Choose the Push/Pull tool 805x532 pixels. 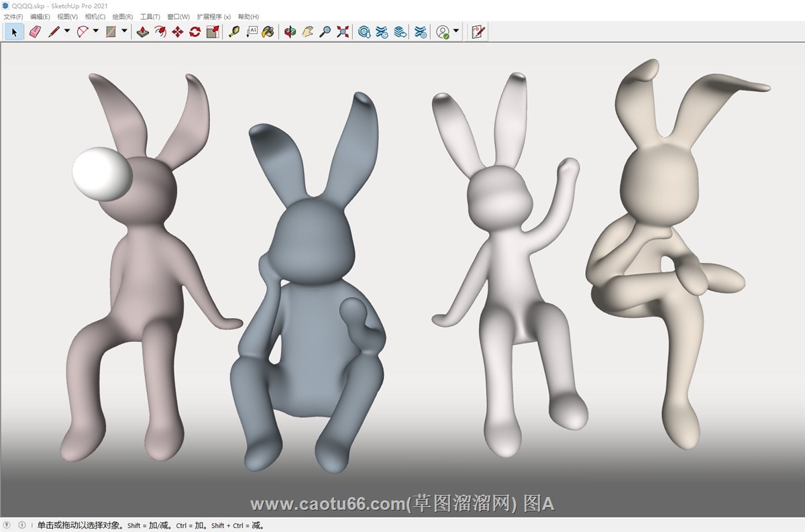142,32
